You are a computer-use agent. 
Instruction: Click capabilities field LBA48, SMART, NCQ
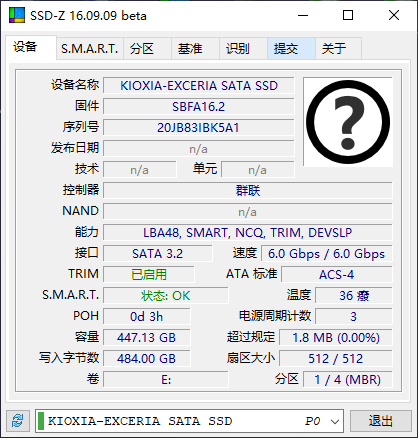248,233
